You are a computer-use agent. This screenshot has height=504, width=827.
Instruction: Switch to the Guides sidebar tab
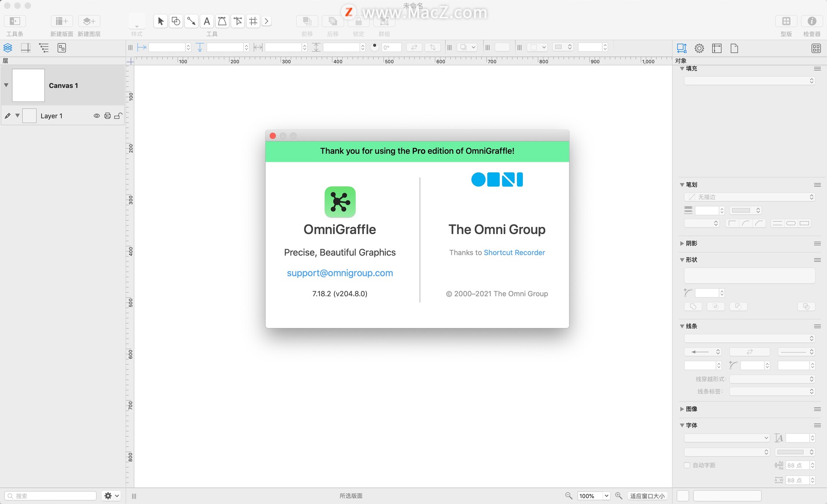click(x=26, y=48)
